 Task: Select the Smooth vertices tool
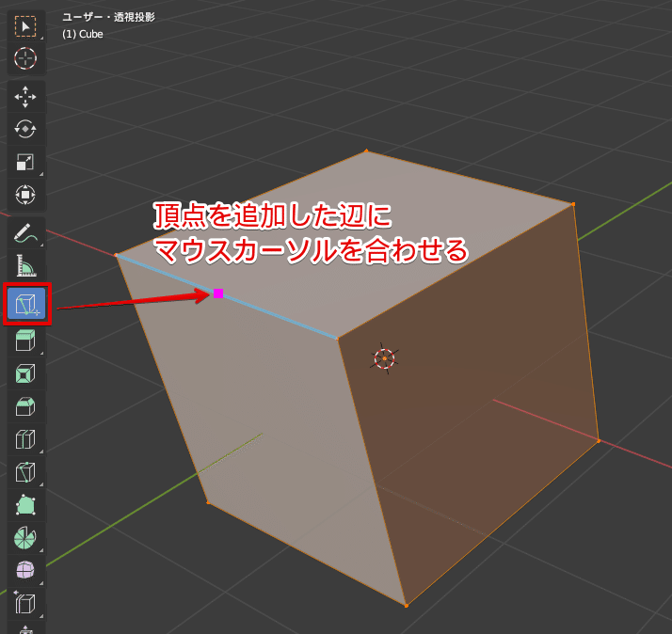25,571
